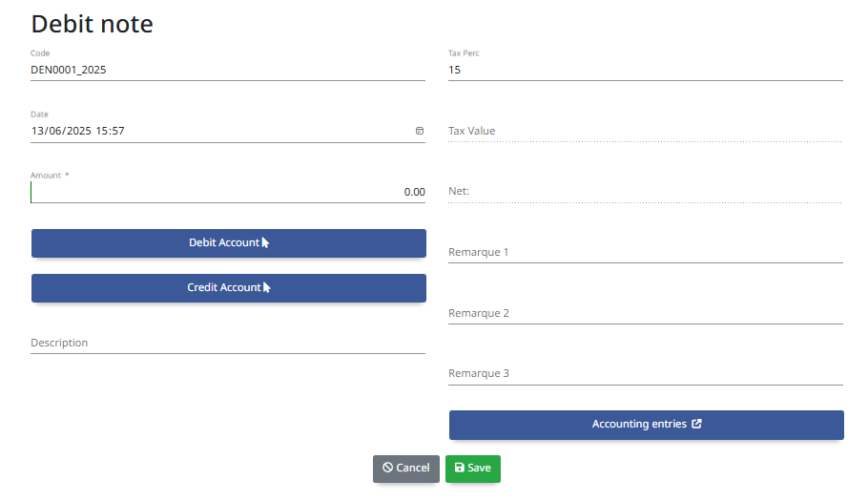Click the pointer icon on Debit Account
Viewport: 868px width, 501px height.
(x=265, y=242)
